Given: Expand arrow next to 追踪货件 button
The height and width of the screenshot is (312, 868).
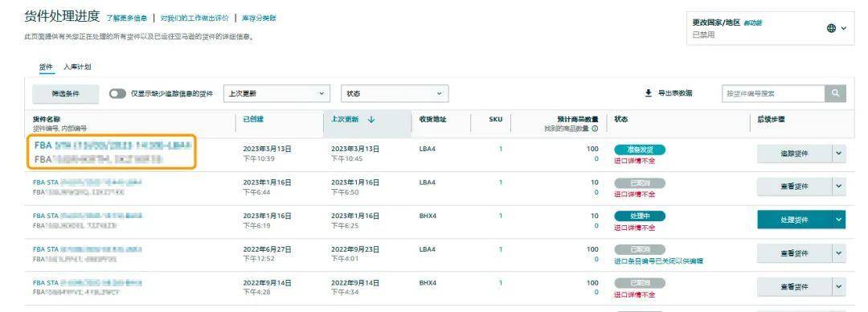Looking at the screenshot, I should tap(838, 154).
